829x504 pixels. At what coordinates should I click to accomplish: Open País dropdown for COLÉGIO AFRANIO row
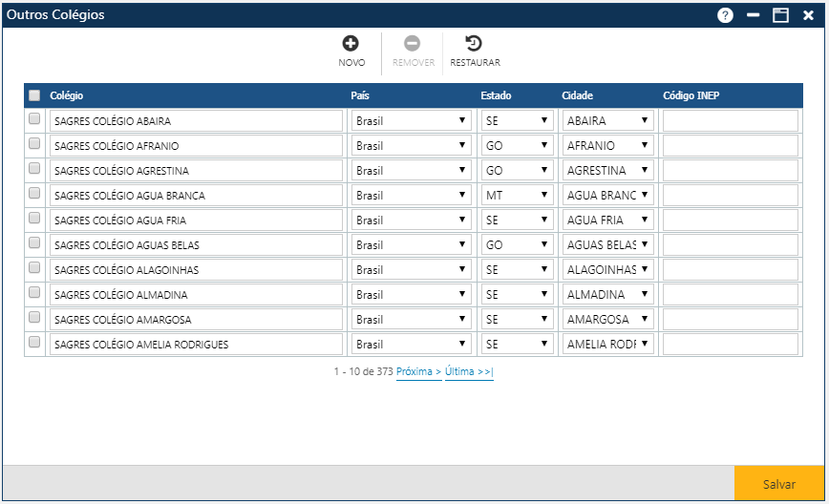click(411, 146)
